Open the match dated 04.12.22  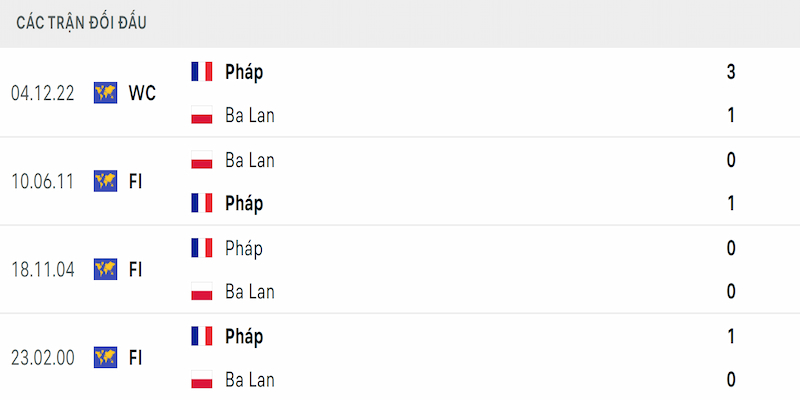point(43,93)
